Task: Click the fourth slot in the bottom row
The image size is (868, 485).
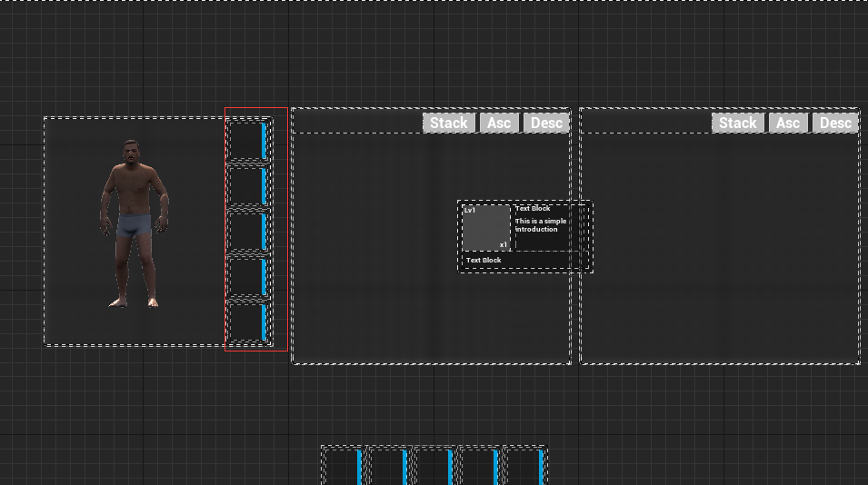Action: pos(480,467)
